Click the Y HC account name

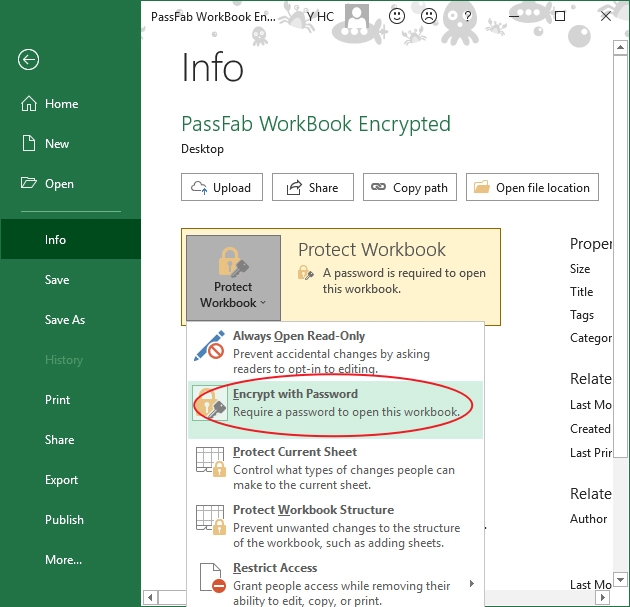(x=320, y=16)
